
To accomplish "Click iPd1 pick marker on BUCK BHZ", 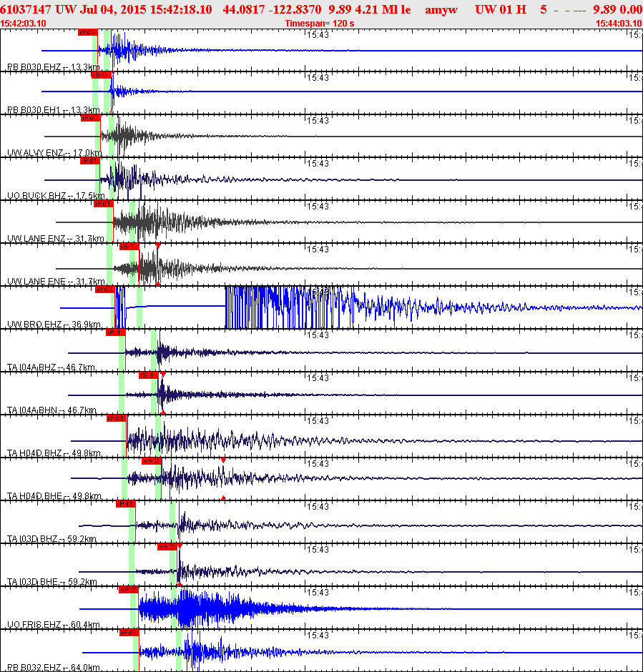I will tap(90, 161).
